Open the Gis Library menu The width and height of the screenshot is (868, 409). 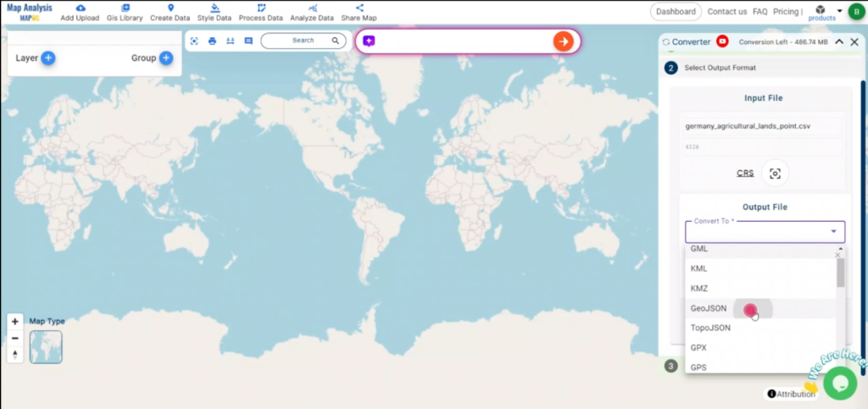(125, 13)
